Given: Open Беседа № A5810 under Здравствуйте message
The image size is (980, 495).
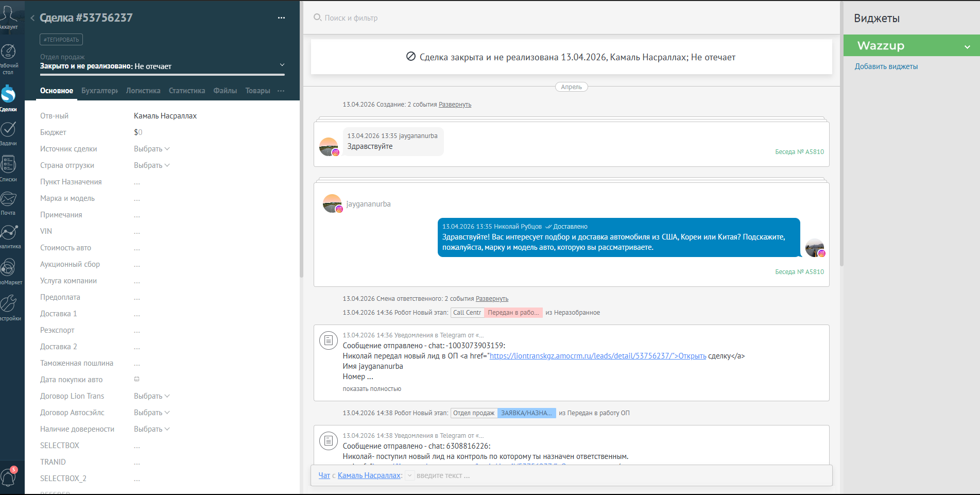Looking at the screenshot, I should [799, 152].
